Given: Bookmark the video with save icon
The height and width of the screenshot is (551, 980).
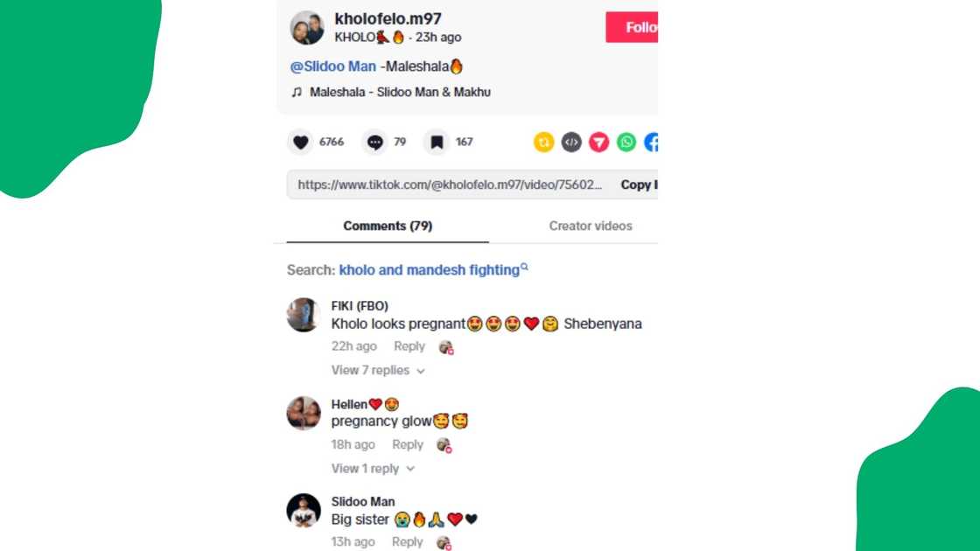Looking at the screenshot, I should coord(437,143).
